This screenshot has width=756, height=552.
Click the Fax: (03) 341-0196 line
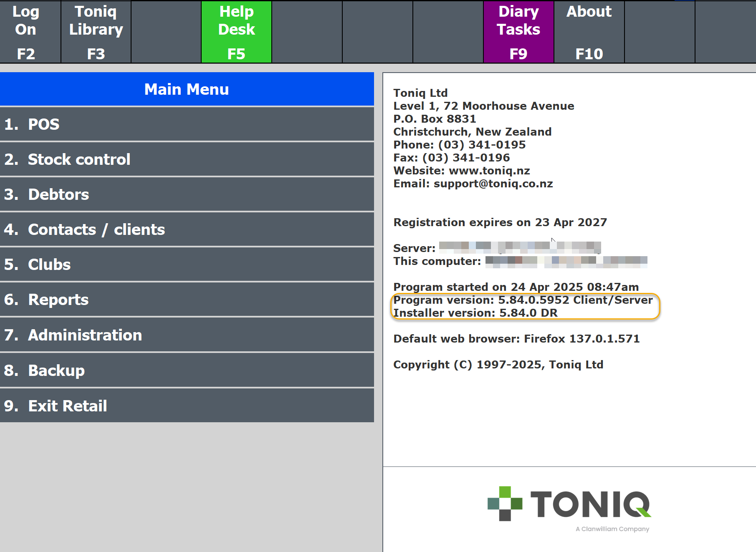point(452,158)
